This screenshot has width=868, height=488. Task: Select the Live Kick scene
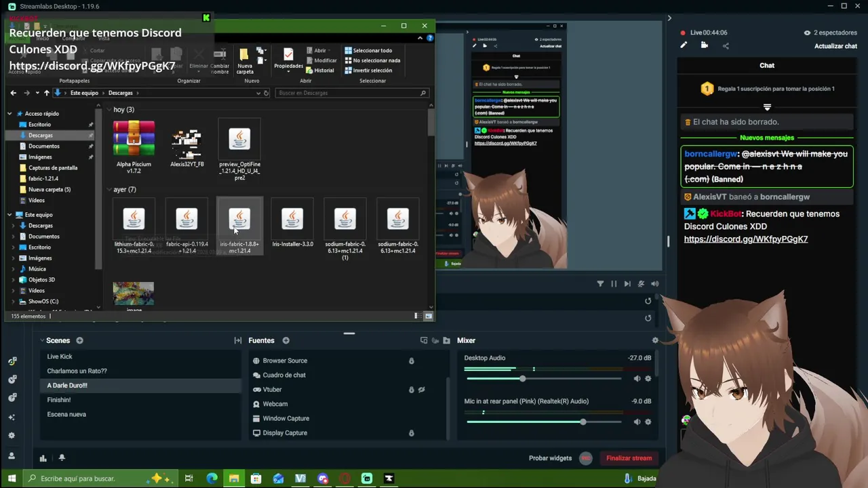click(x=140, y=357)
